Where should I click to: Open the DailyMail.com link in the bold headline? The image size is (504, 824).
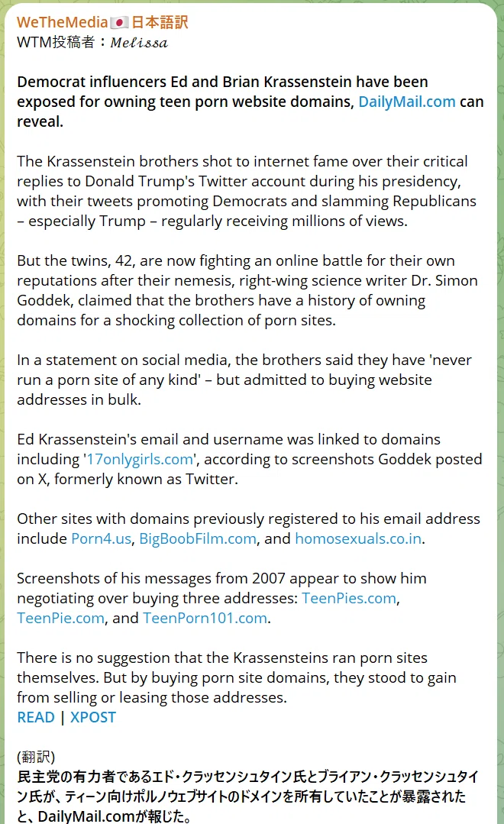point(407,102)
